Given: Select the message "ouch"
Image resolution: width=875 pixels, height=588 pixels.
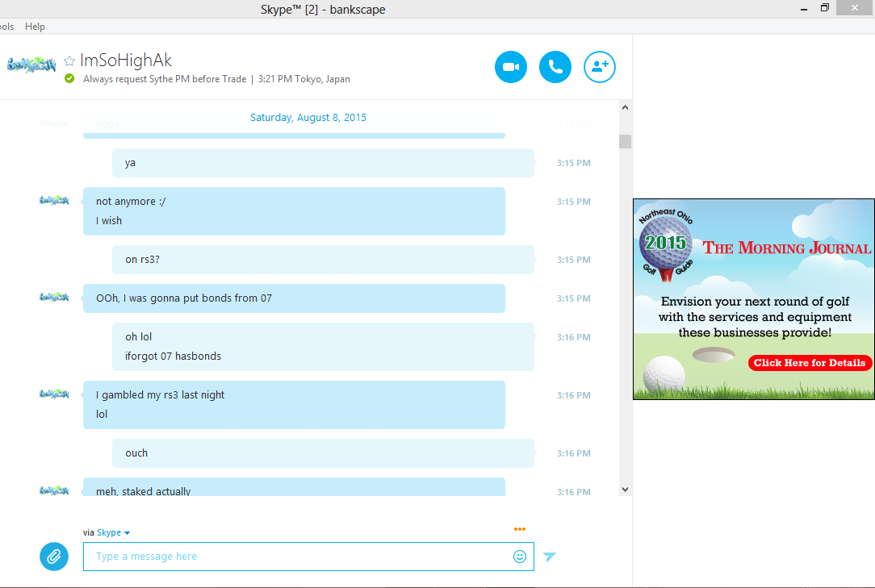Looking at the screenshot, I should point(136,453).
